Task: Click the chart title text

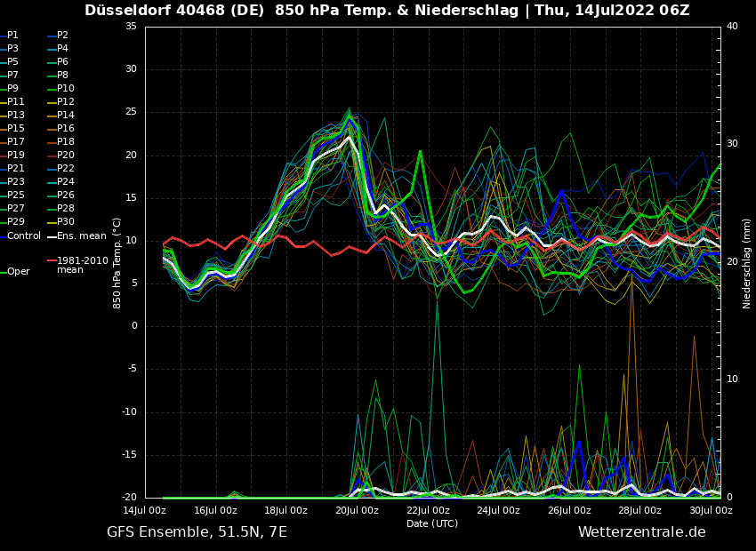Action: click(387, 11)
